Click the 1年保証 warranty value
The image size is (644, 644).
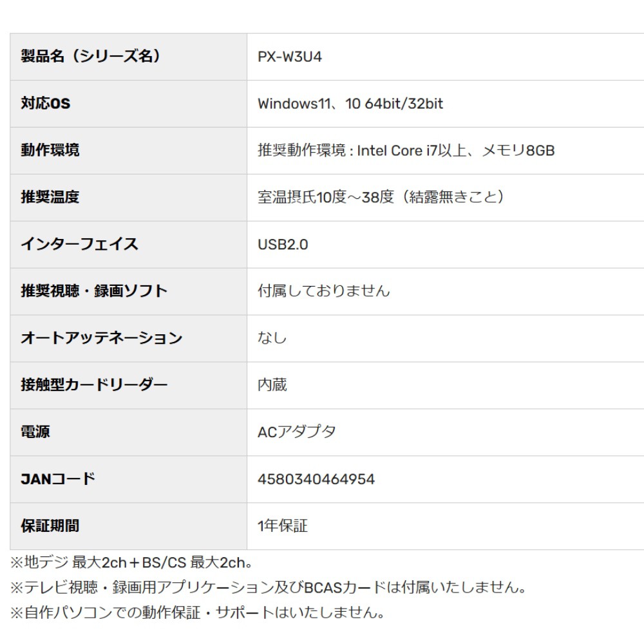coord(283,526)
